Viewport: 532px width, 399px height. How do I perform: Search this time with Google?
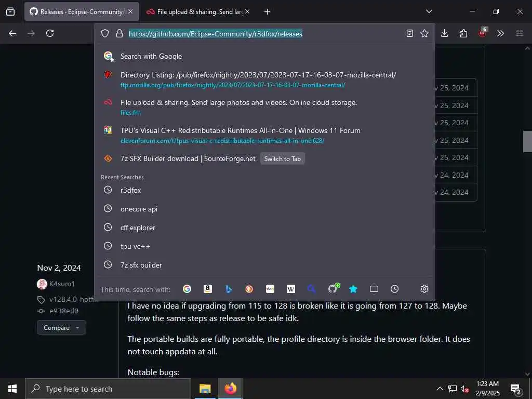[x=187, y=289]
